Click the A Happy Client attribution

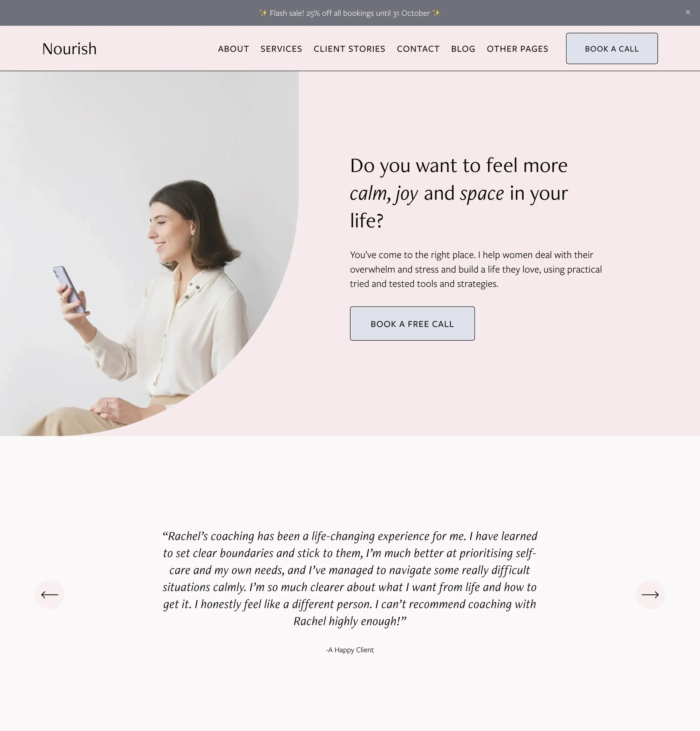[x=350, y=650]
